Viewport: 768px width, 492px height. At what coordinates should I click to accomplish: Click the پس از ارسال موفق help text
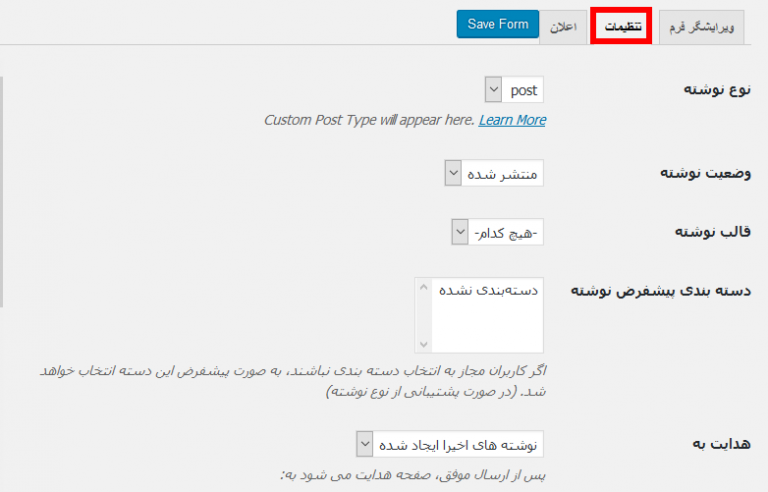413,475
